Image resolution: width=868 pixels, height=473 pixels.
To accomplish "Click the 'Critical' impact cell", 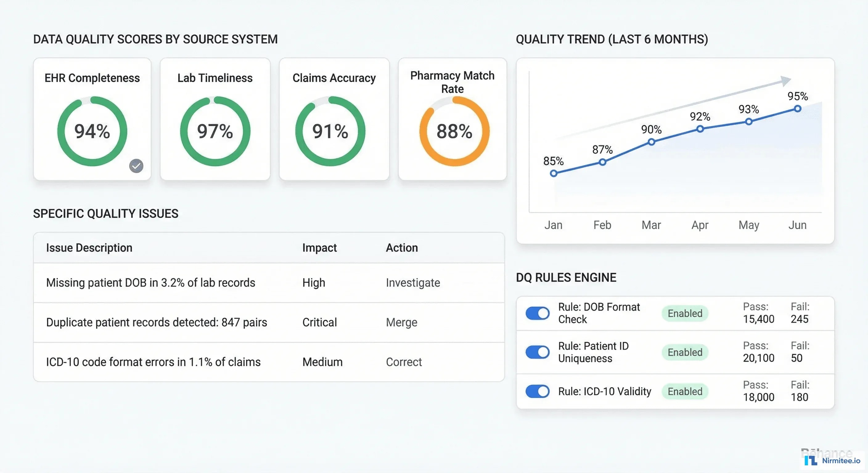I will pyautogui.click(x=319, y=322).
